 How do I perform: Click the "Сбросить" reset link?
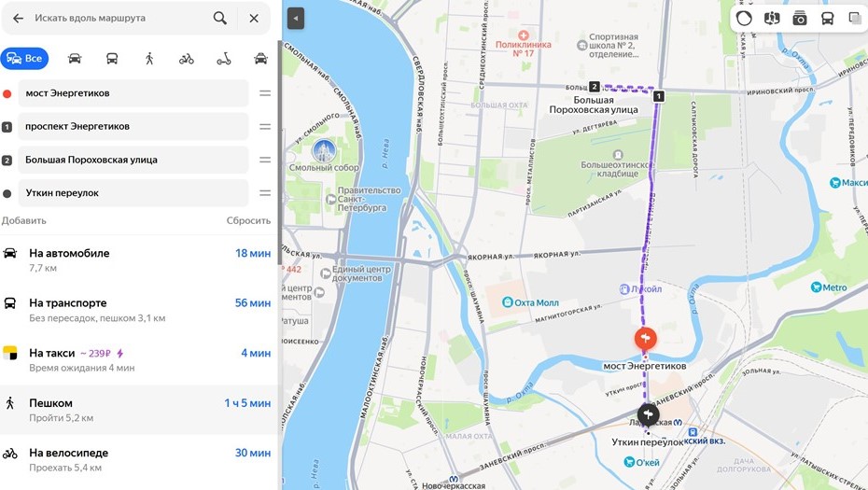(x=248, y=220)
